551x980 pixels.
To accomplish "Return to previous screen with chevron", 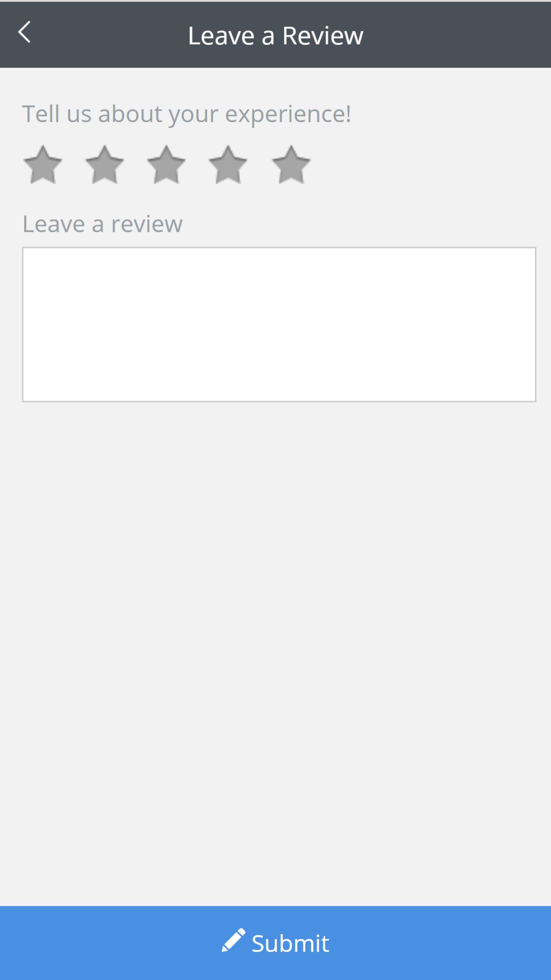I will 24,32.
